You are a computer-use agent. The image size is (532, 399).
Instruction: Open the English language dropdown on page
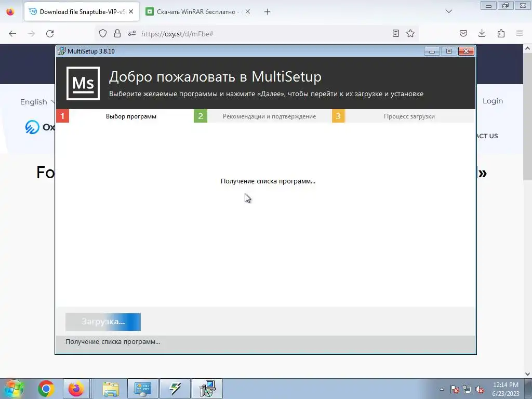[37, 102]
